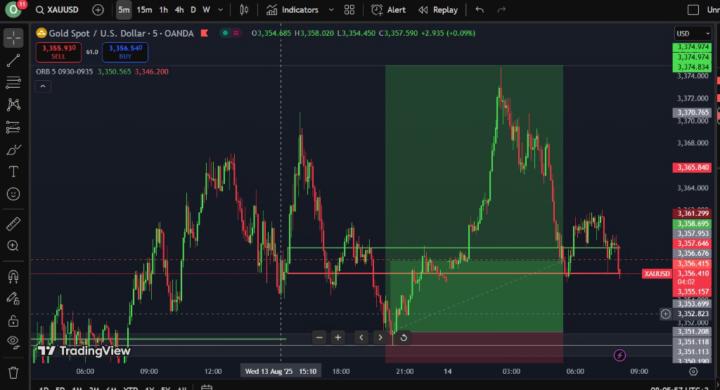
Task: Add symbol with the plus circle icon
Action: [x=98, y=10]
